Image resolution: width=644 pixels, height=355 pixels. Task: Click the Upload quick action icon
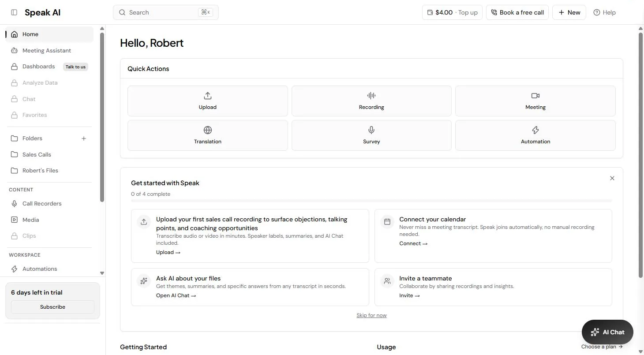(x=208, y=96)
